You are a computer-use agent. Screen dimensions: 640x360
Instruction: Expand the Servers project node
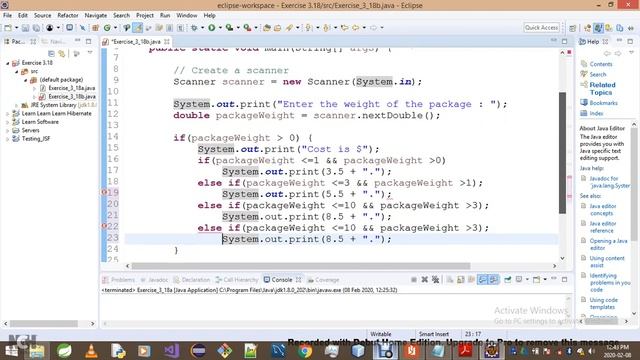(x=7, y=131)
